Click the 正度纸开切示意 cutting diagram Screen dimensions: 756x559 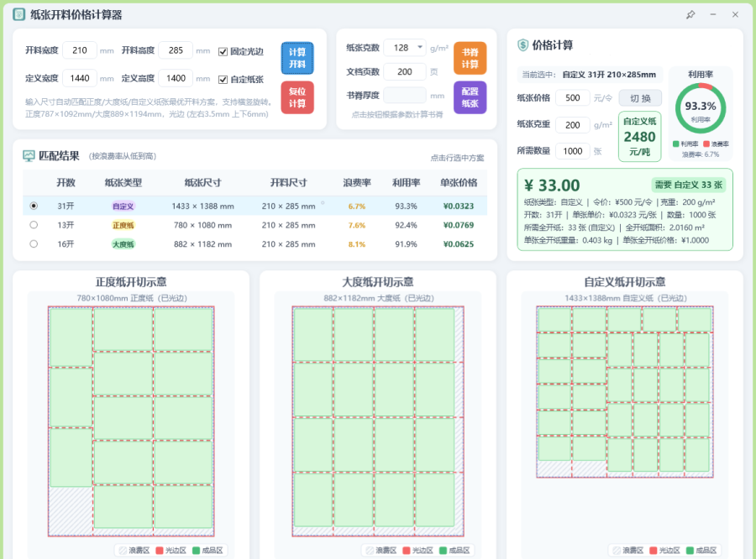(x=131, y=421)
